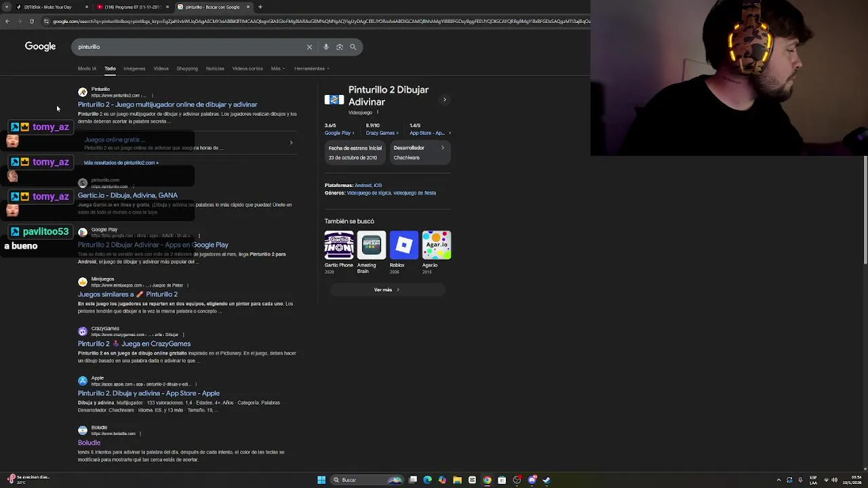Open File Explorer from the taskbar
Screen dimensions: 868x488
pos(457,480)
